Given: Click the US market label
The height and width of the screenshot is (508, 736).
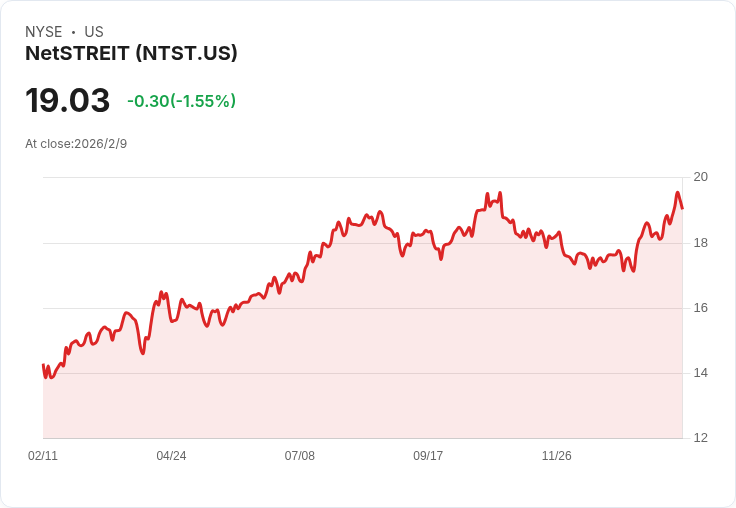Looking at the screenshot, I should click(94, 32).
